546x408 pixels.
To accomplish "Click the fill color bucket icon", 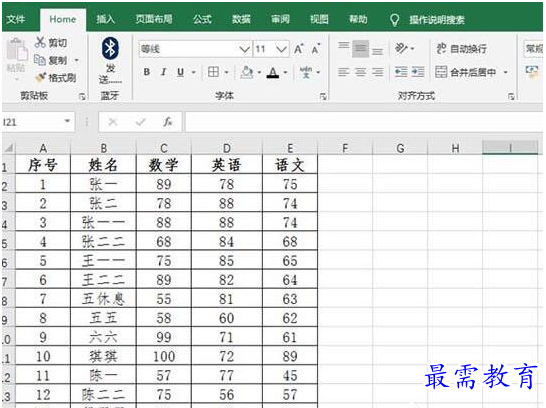I will (x=247, y=72).
